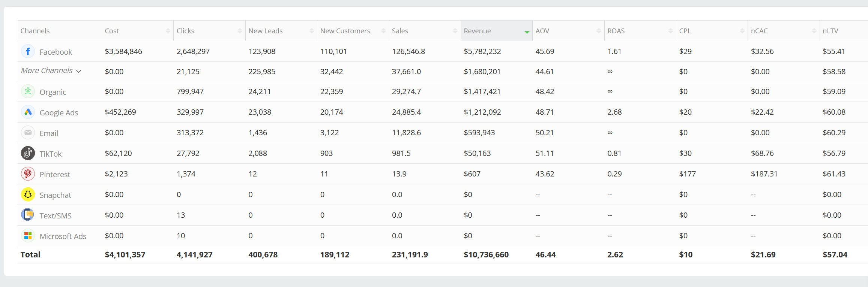Click the Total row label
The height and width of the screenshot is (287, 868).
pyautogui.click(x=30, y=255)
